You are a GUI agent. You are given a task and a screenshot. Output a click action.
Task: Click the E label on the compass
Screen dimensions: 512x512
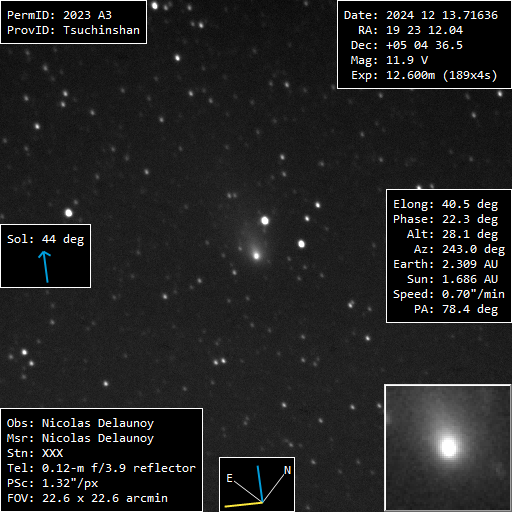click(x=229, y=478)
